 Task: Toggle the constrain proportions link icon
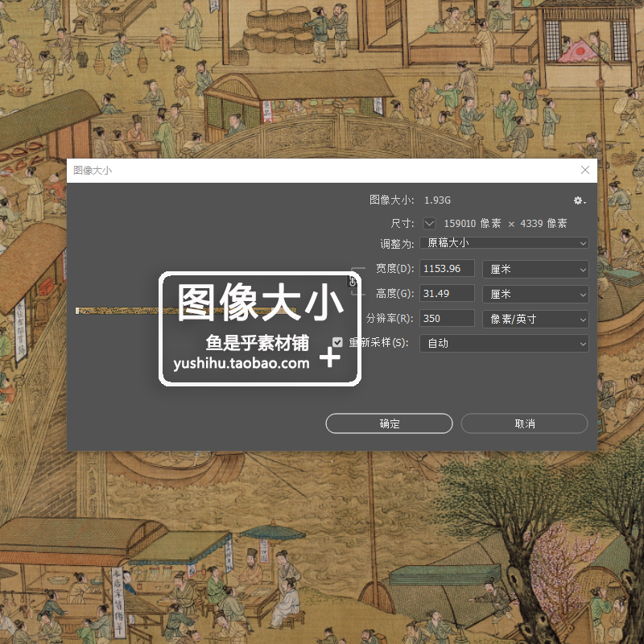[x=353, y=281]
